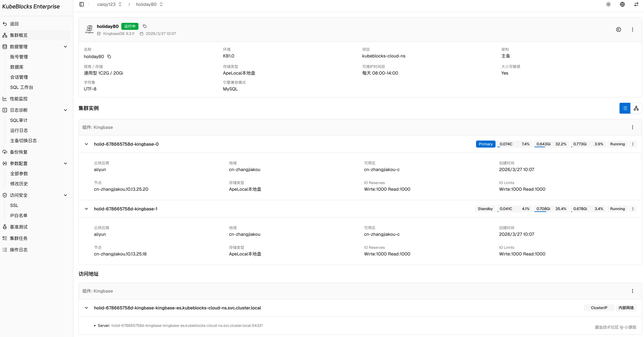Viewport: 644px width, 337px height.
Task: Collapse the kingbase-1 instance details
Action: (86, 209)
